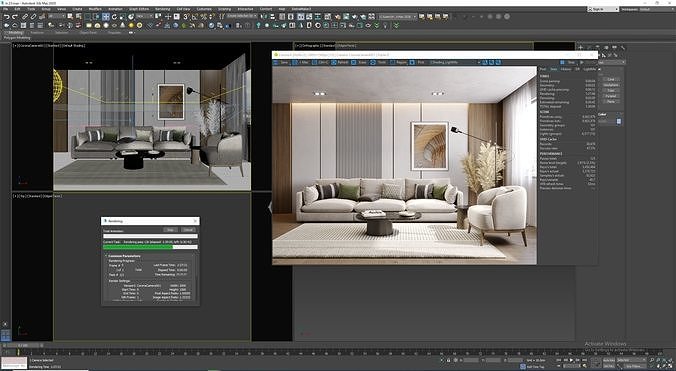Open the Selected key filter dropdown

[632, 360]
